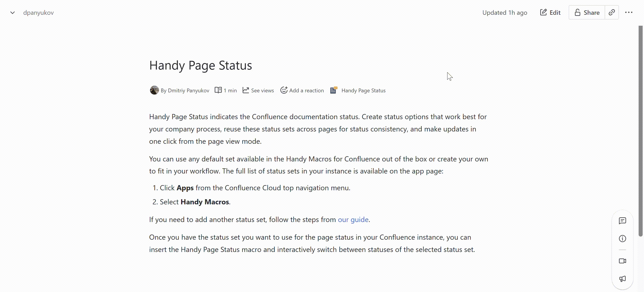Screen dimensions: 644x292
Task: Click the author name Dmitriy Panyukov
Action: pos(188,91)
